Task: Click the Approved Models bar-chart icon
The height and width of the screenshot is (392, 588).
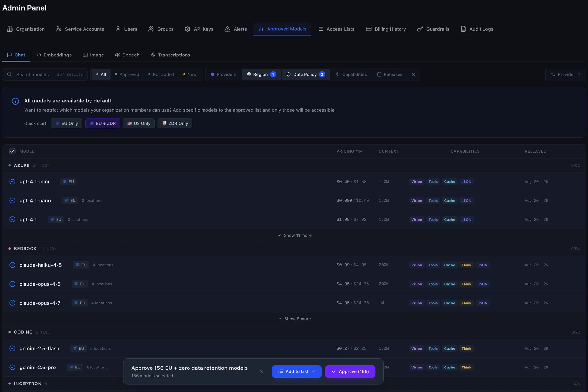Action: pos(261,29)
